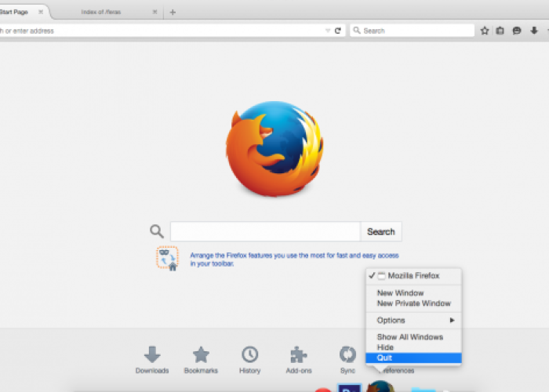Choose New Window from dock menu
The width and height of the screenshot is (549, 392).
(x=414, y=293)
